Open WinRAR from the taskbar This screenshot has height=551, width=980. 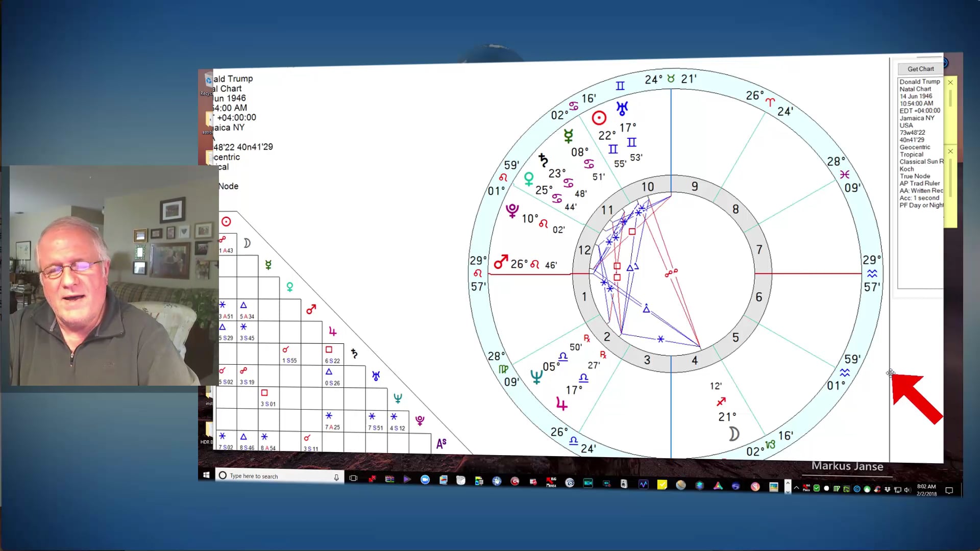389,479
